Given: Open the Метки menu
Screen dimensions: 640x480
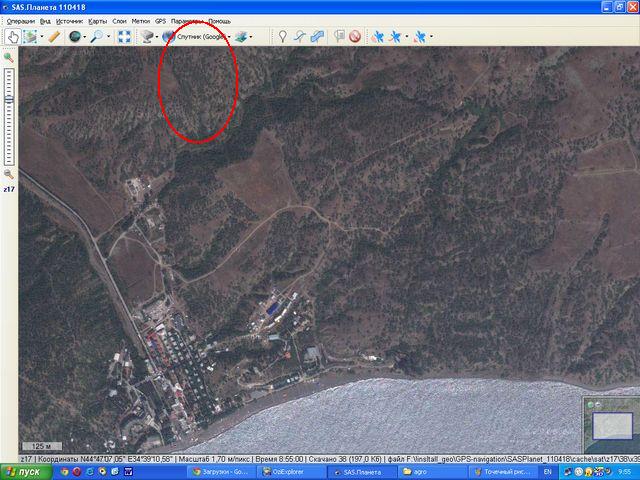Looking at the screenshot, I should (141, 20).
